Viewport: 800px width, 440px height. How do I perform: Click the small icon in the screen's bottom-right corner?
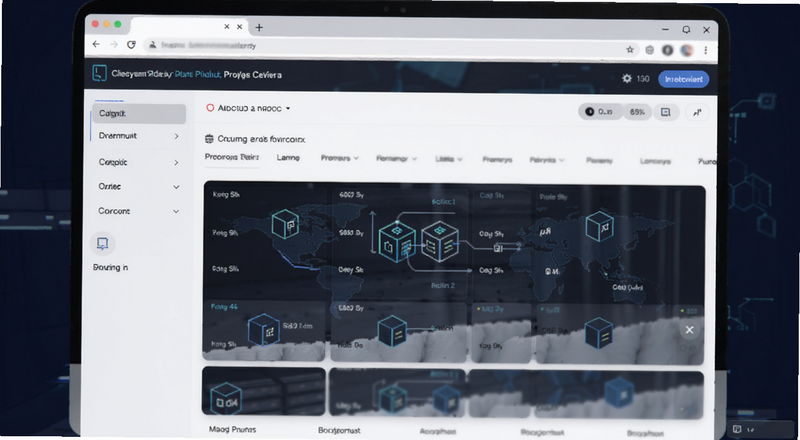click(x=737, y=429)
